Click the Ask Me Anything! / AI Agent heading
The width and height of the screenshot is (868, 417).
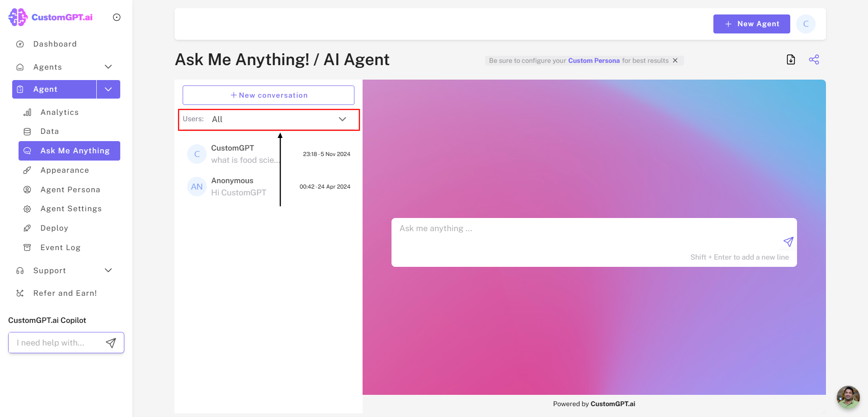(x=282, y=60)
